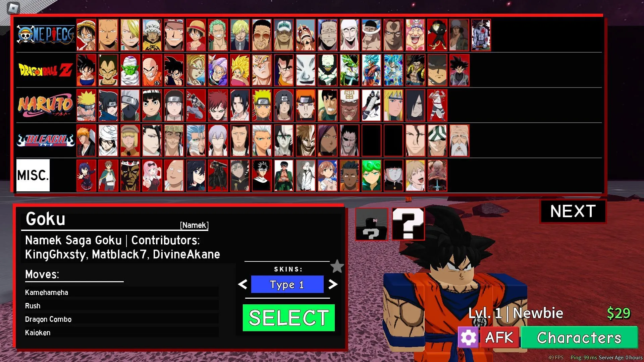Click the MISC section label tab
The image size is (644, 362).
pyautogui.click(x=33, y=175)
